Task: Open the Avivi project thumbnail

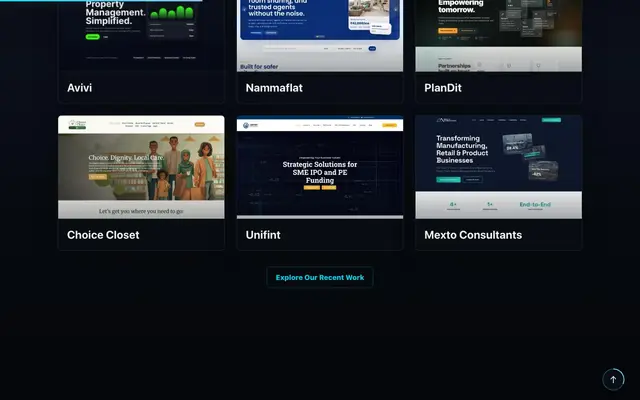Action: pyautogui.click(x=141, y=36)
